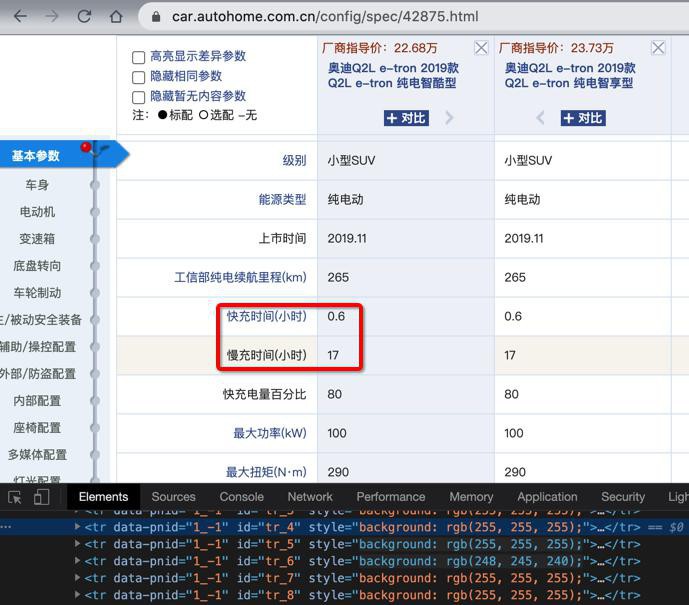Image resolution: width=689 pixels, height=605 pixels.
Task: Click the 最大功率(kW) parameter link
Action: 270,433
